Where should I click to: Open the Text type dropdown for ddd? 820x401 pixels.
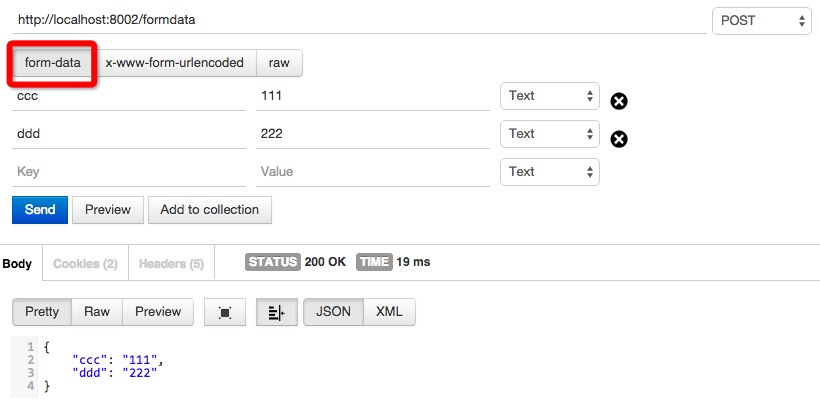[x=550, y=134]
